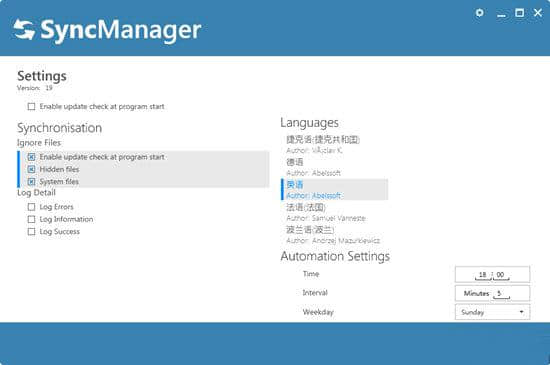Click the minutes field in Time
This screenshot has height=365, width=550.
click(501, 275)
